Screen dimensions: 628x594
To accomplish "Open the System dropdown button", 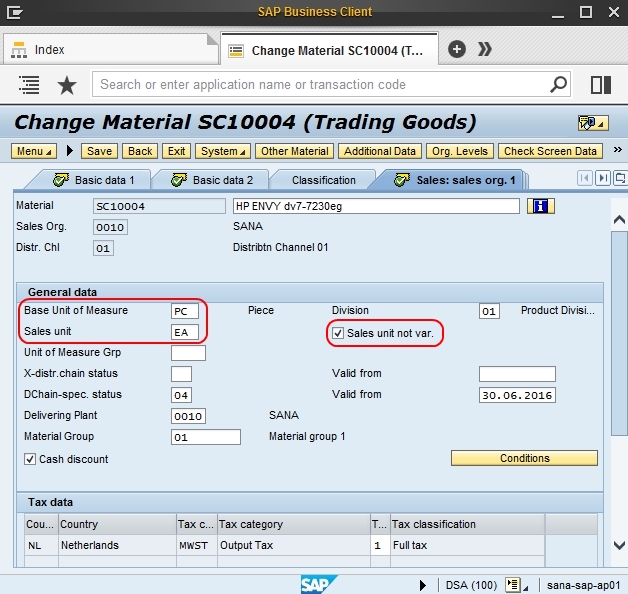I will (223, 151).
